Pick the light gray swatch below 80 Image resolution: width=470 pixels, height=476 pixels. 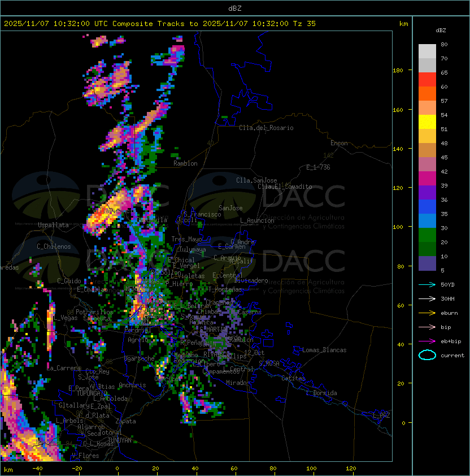click(427, 51)
